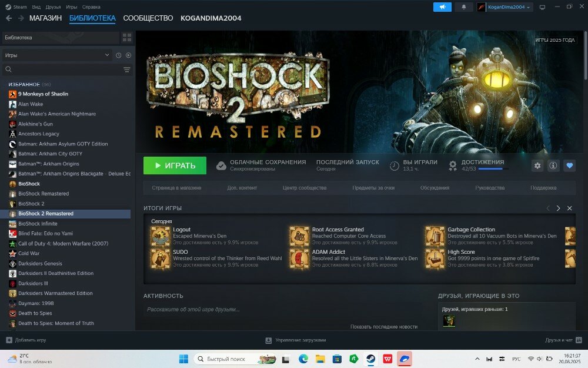This screenshot has height=368, width=588.
Task: Click the cloud saves sync icon
Action: click(221, 165)
